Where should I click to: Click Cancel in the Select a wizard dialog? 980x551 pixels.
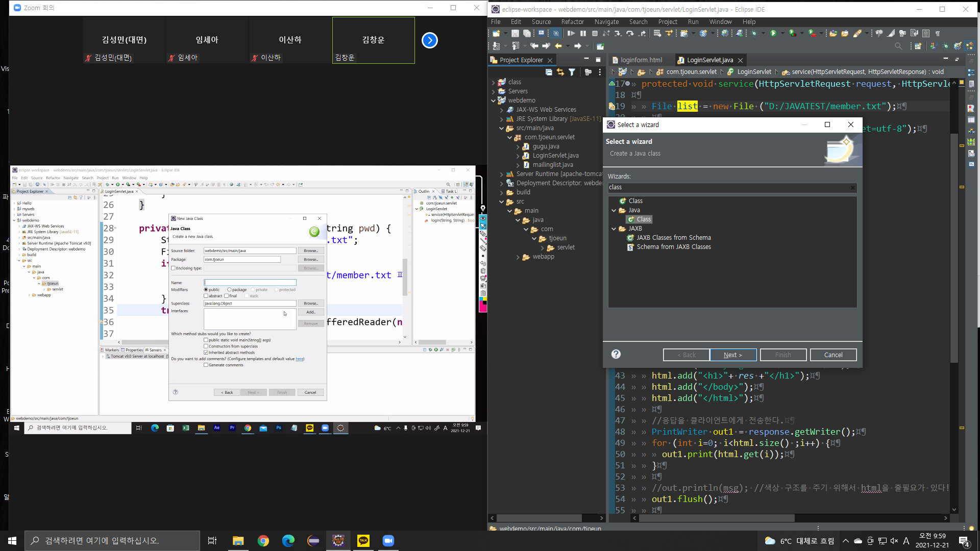click(833, 355)
